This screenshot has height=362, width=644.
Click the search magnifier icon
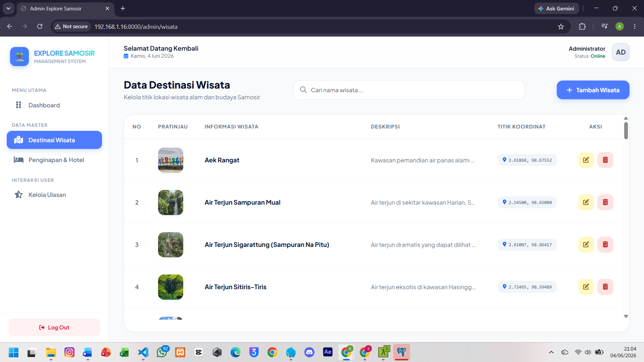[303, 90]
